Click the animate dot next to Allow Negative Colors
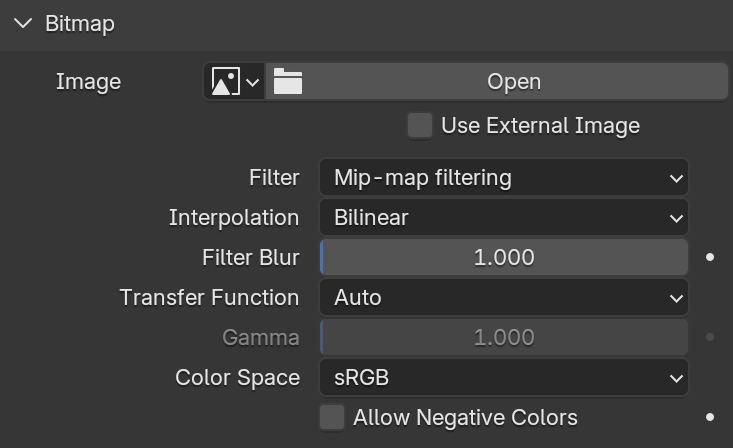The height and width of the screenshot is (448, 733). [710, 417]
